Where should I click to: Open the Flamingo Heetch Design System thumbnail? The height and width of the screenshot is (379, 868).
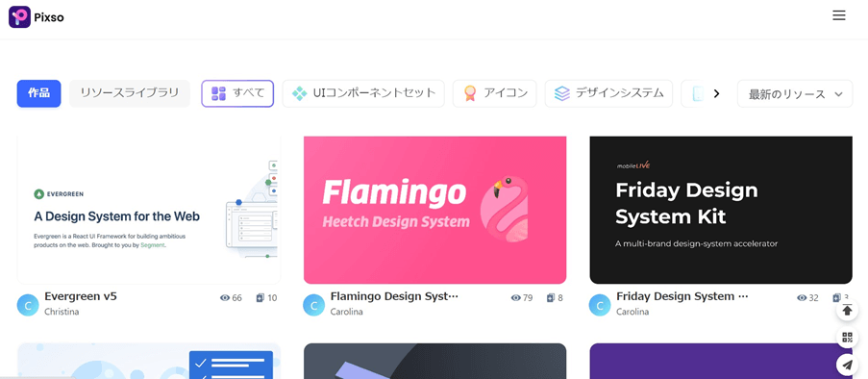434,210
